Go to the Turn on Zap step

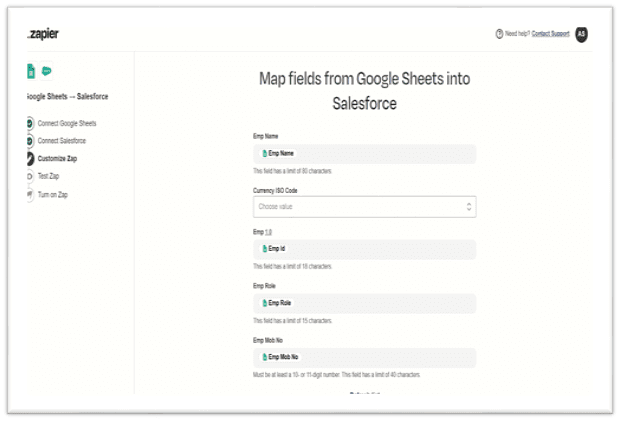point(52,194)
